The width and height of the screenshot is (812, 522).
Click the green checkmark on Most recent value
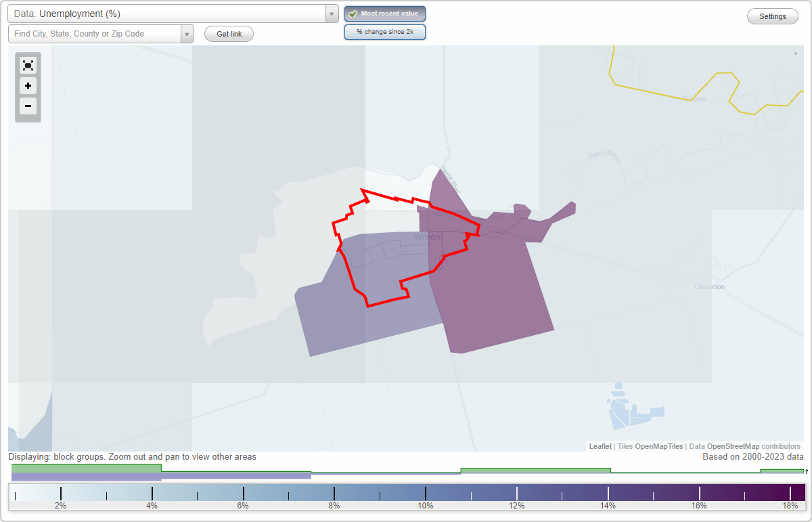pos(353,13)
